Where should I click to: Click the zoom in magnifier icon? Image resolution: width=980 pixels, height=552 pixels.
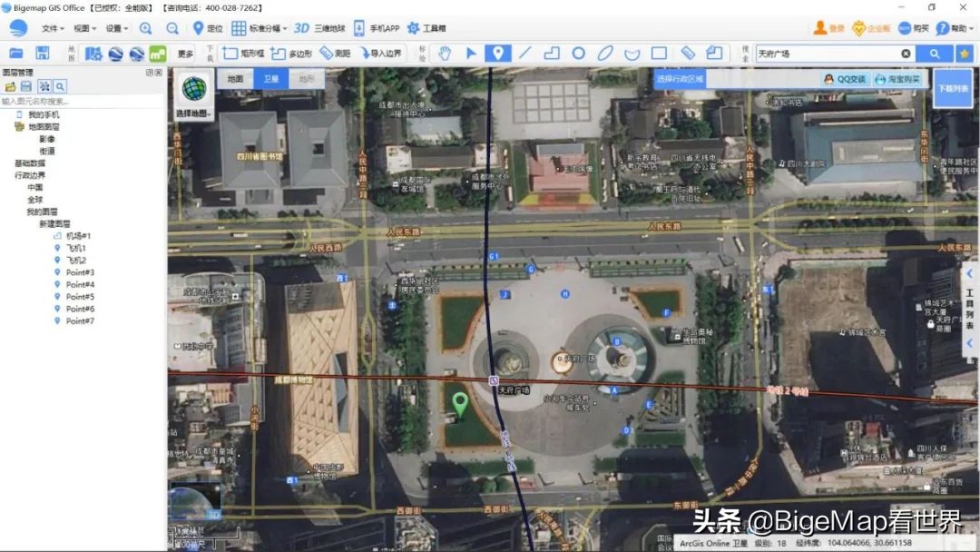[x=145, y=28]
